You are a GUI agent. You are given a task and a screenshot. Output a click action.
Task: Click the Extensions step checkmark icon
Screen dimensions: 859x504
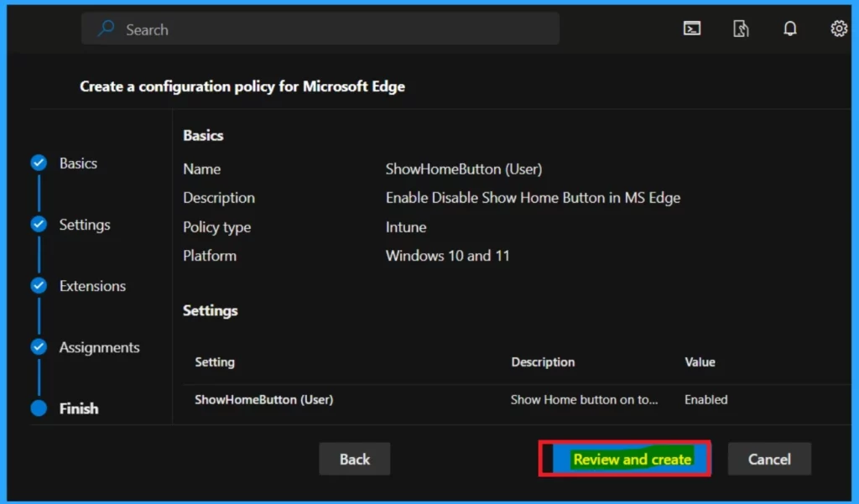tap(39, 285)
